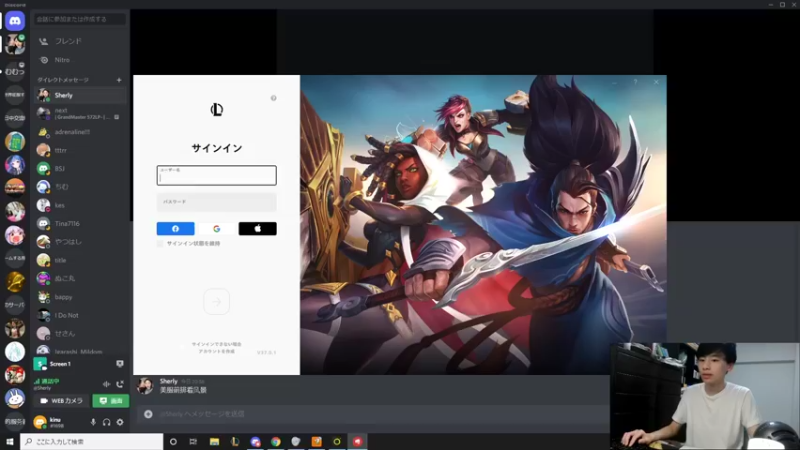Open Google Chrome from the taskbar

point(276,442)
